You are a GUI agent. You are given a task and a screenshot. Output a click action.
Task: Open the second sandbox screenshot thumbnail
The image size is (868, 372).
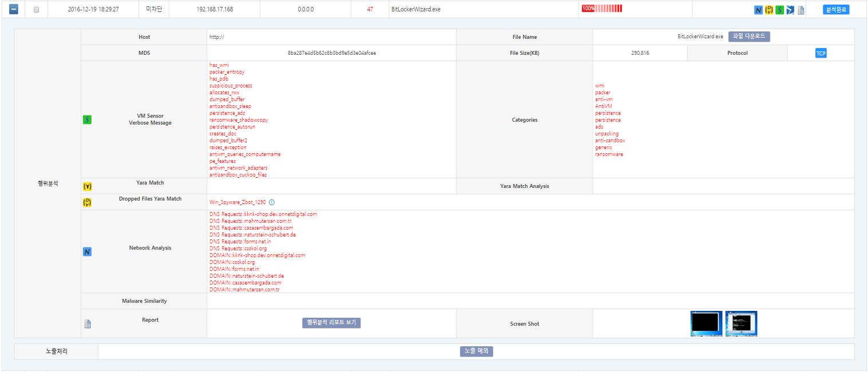click(x=741, y=324)
